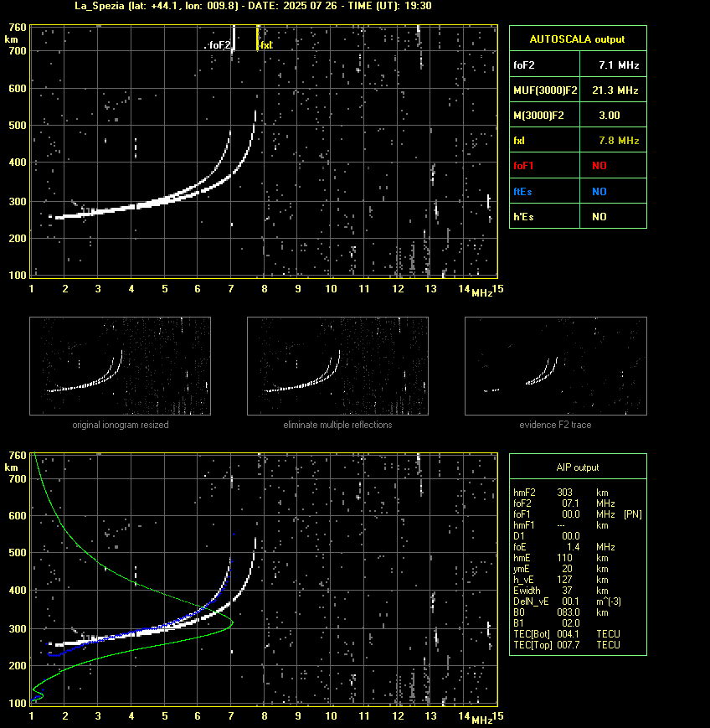Select the hmF1 km row
The height and width of the screenshot is (728, 710).
point(561,525)
